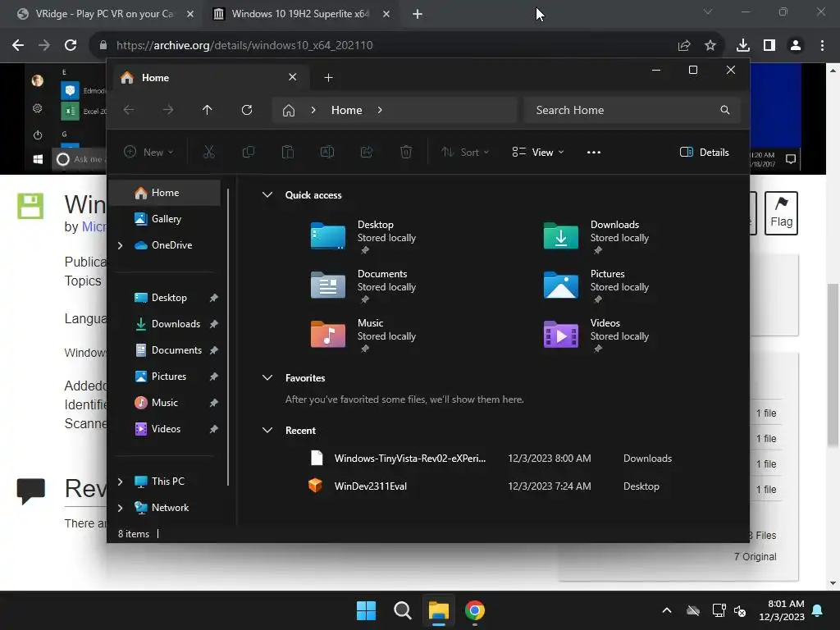840x630 pixels.
Task: Open the Music folder in Quick access
Action: (x=363, y=335)
